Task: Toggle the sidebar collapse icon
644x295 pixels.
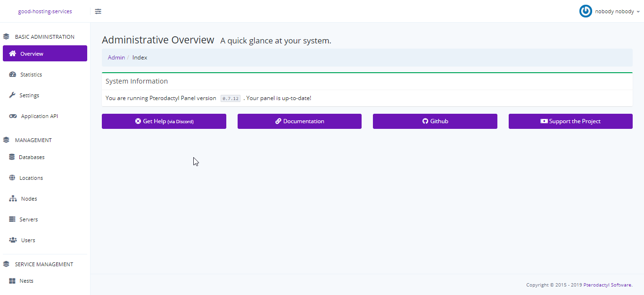Action: pos(98,11)
